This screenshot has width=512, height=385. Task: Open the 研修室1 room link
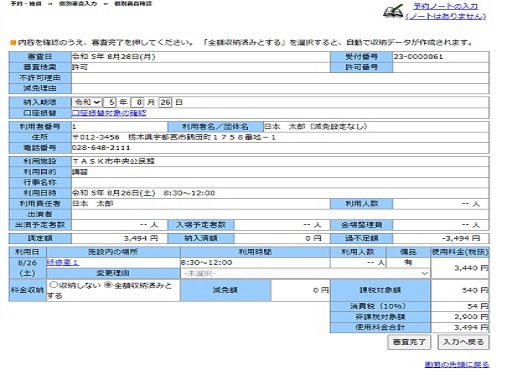point(63,262)
